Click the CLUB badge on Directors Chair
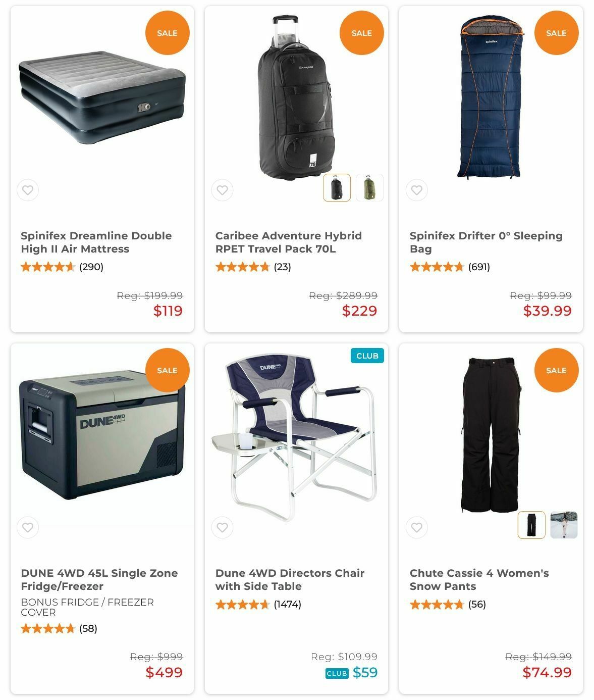594x700 pixels. pos(367,356)
